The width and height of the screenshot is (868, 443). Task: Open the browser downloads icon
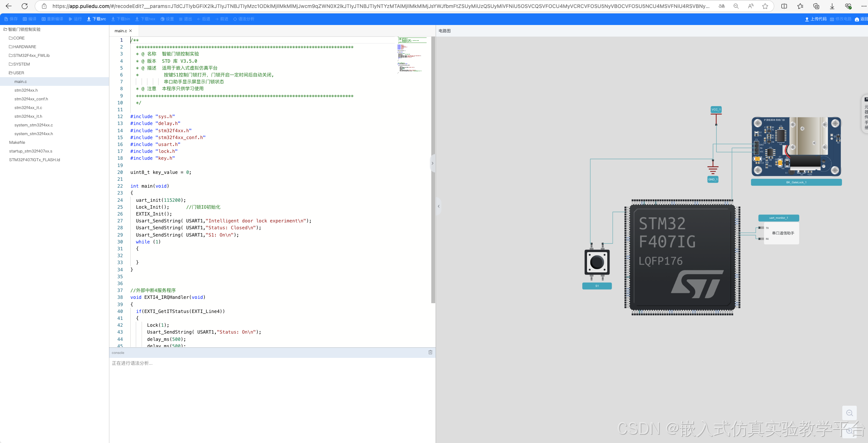point(832,6)
